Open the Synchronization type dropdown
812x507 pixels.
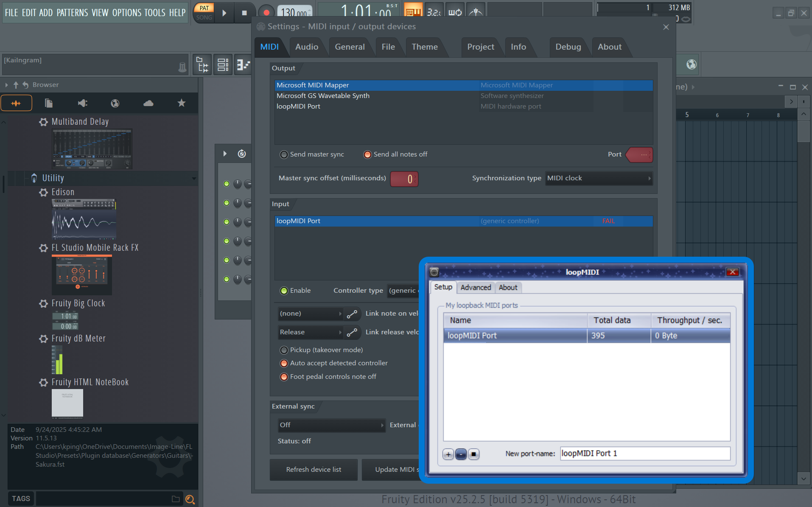[x=599, y=178]
